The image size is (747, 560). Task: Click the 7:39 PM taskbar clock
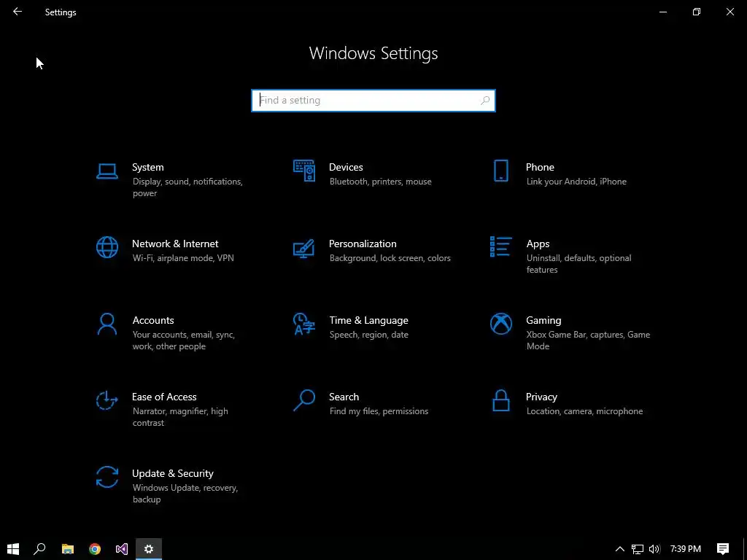(686, 549)
